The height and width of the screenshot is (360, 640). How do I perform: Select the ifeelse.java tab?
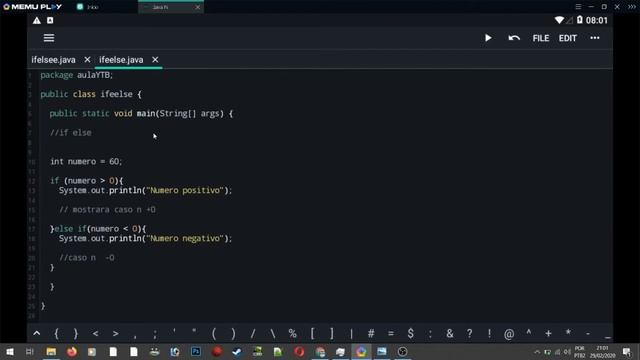click(121, 60)
